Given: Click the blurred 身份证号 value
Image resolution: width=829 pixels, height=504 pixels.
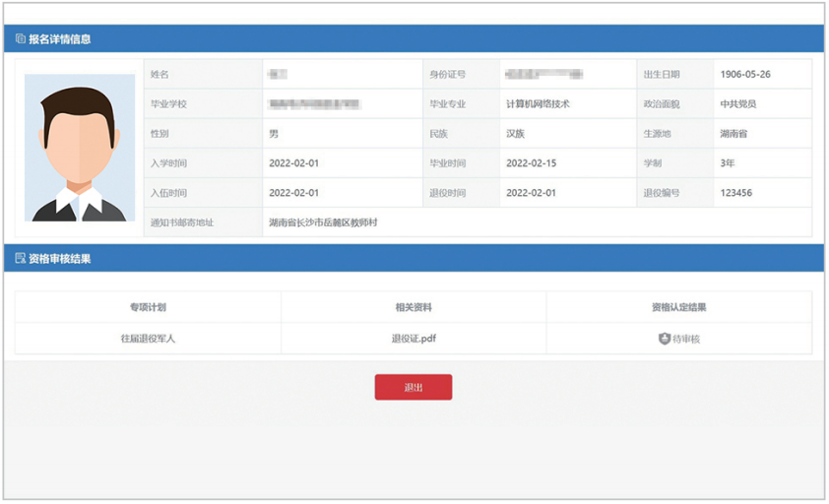Looking at the screenshot, I should coord(542,75).
